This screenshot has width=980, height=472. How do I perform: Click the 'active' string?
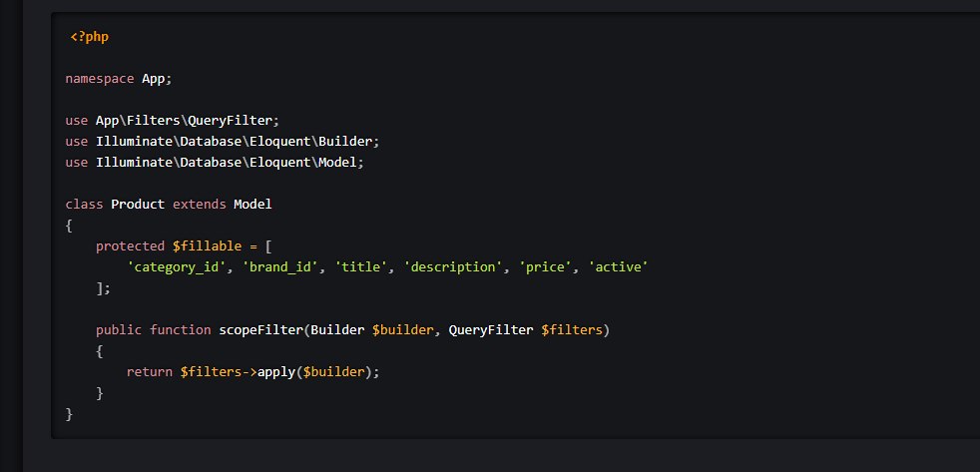pyautogui.click(x=618, y=267)
